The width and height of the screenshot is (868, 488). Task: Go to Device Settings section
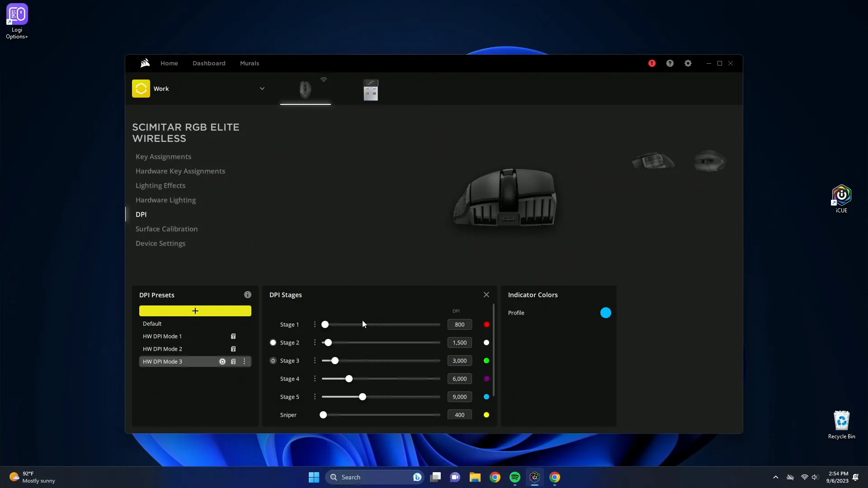click(x=160, y=244)
